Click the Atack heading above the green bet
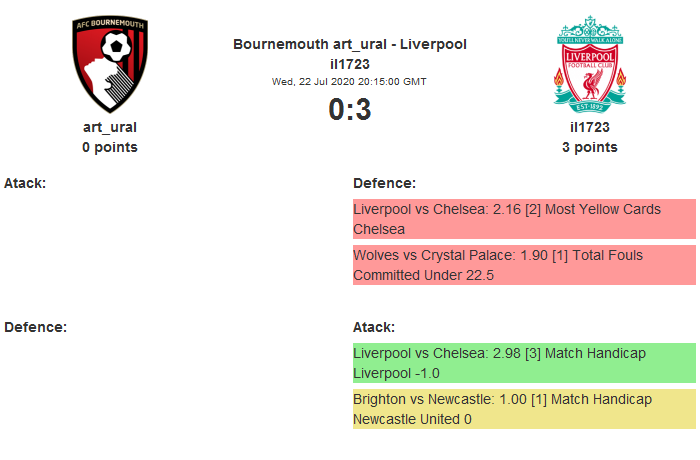The height and width of the screenshot is (460, 700). tap(374, 327)
